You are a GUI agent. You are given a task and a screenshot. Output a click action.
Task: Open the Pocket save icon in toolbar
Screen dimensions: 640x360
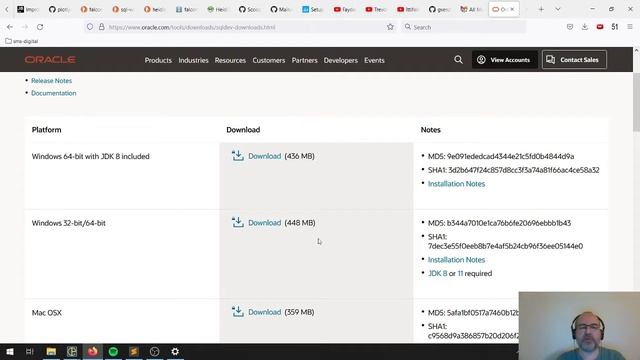[570, 27]
